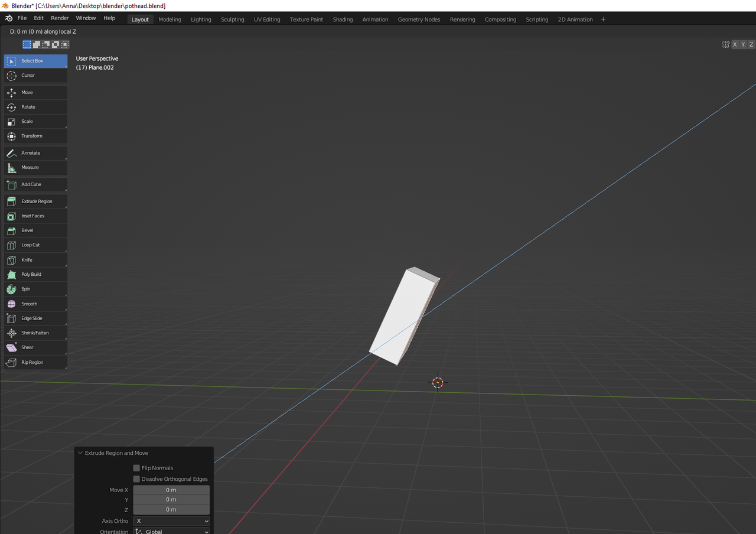This screenshot has width=756, height=534.
Task: Enable the Flip Normals checkbox
Action: (136, 468)
